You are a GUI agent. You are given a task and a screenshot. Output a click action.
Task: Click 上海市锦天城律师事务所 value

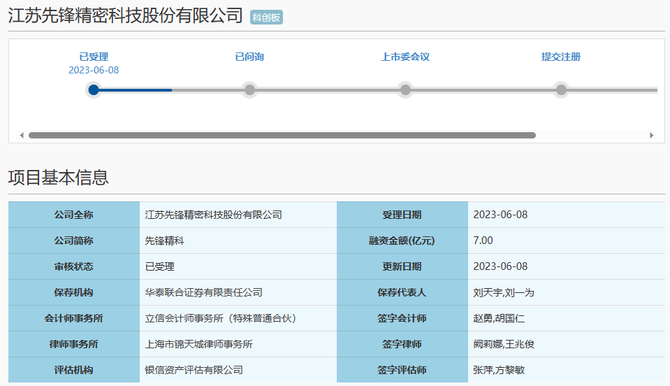[x=199, y=344]
